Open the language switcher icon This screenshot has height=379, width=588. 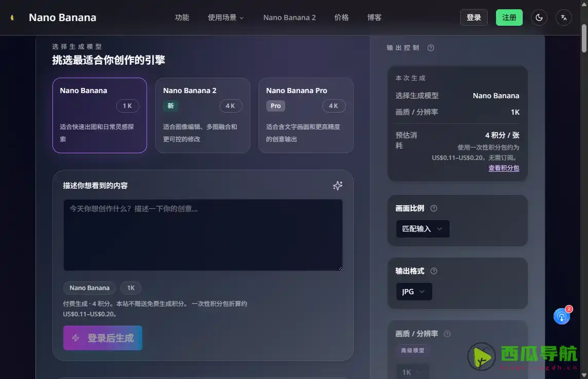[x=564, y=17]
